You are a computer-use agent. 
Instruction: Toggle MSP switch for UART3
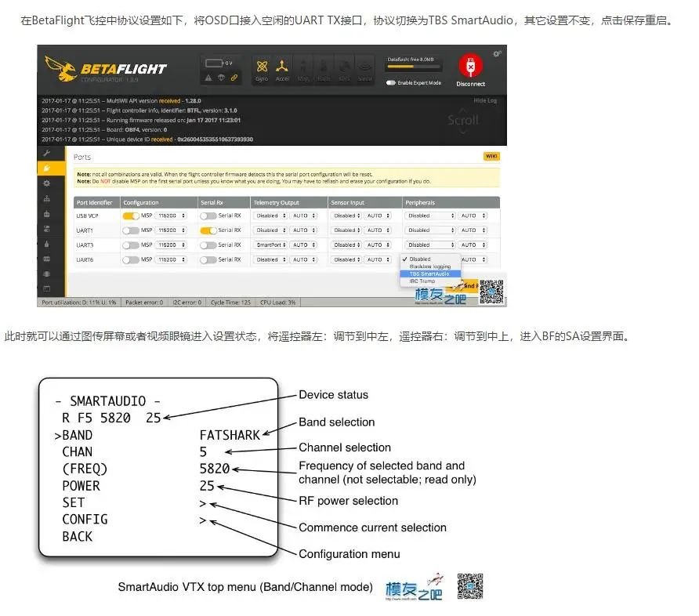(131, 245)
